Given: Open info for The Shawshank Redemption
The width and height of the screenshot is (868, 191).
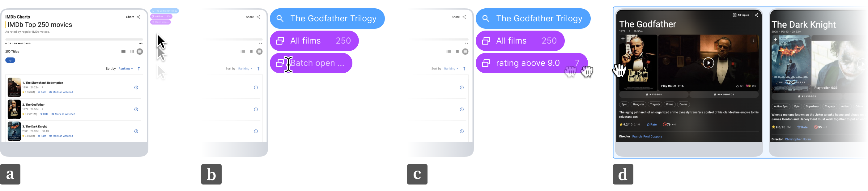Looking at the screenshot, I should [136, 87].
